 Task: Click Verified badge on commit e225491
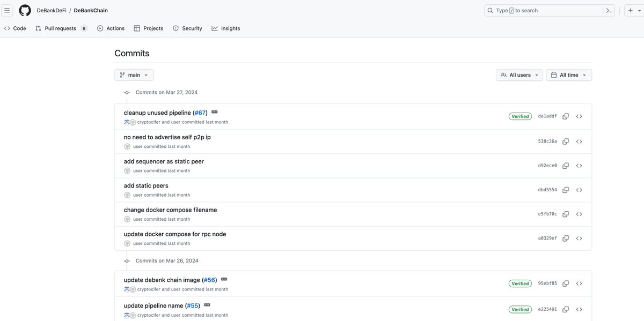click(x=520, y=309)
